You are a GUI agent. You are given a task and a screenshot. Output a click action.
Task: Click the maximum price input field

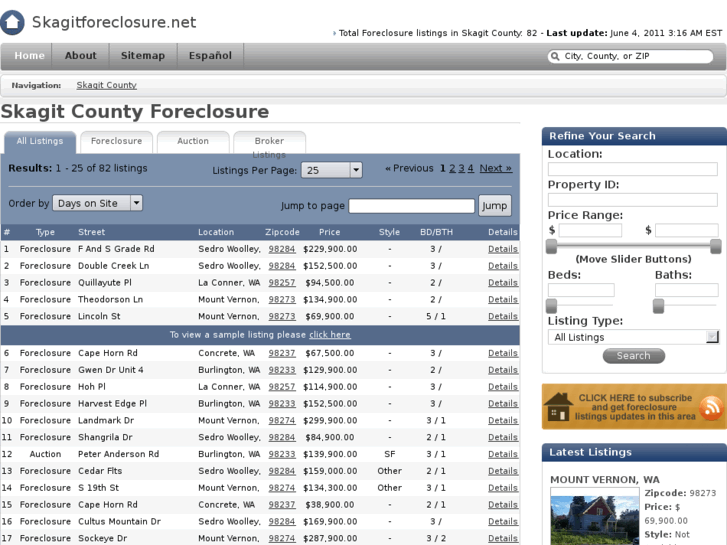(687, 231)
